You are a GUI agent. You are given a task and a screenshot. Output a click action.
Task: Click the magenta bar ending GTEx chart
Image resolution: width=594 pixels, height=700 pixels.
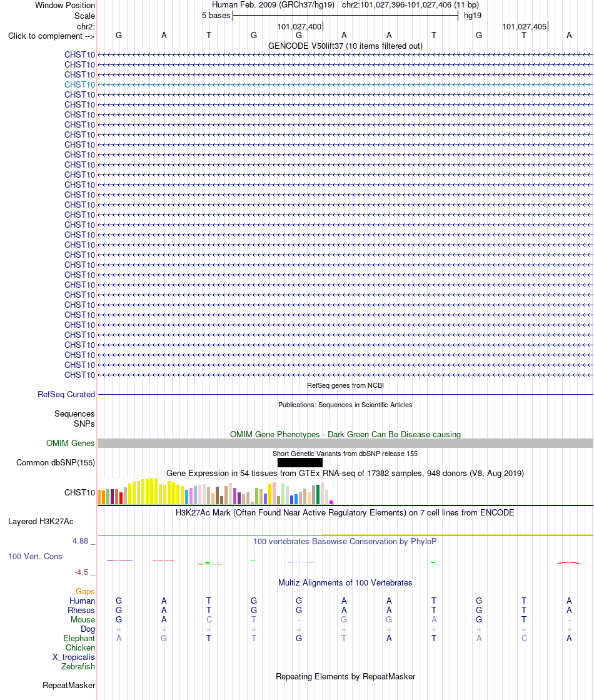[x=331, y=503]
